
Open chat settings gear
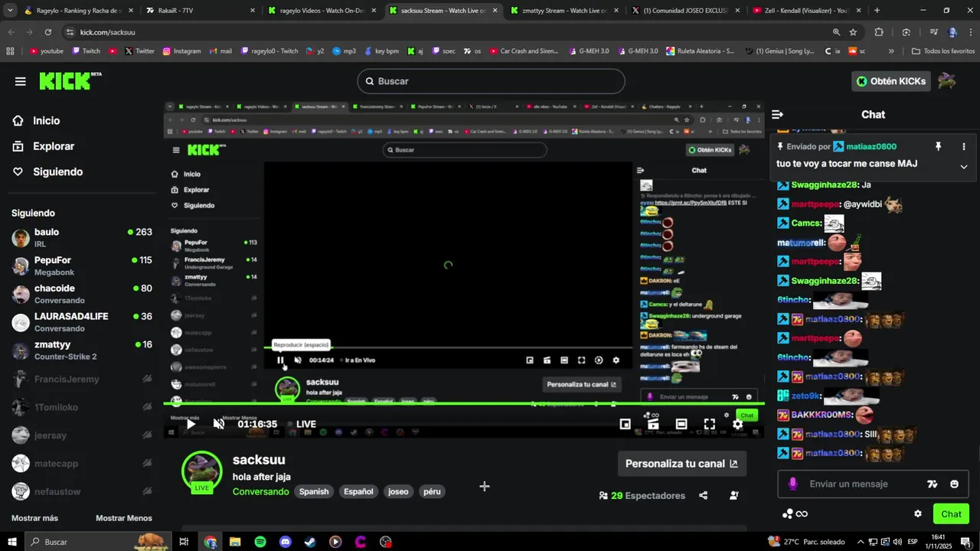(x=918, y=514)
